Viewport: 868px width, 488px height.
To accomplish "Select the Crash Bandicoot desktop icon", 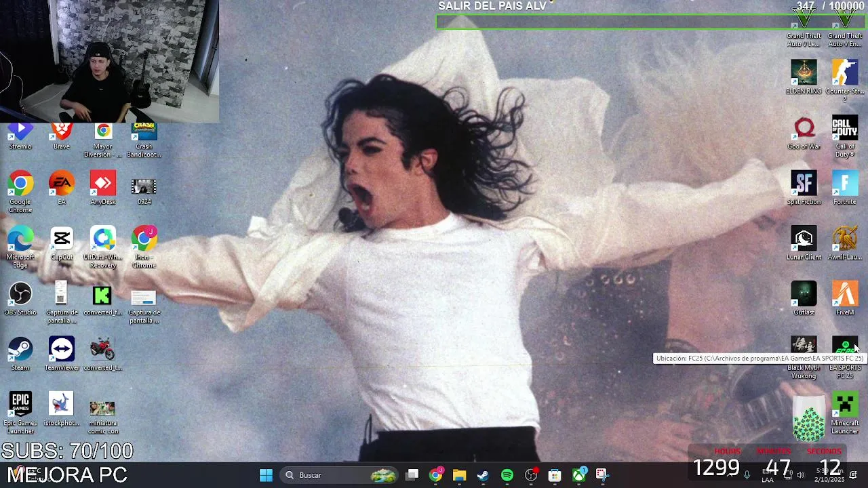I will pyautogui.click(x=144, y=140).
